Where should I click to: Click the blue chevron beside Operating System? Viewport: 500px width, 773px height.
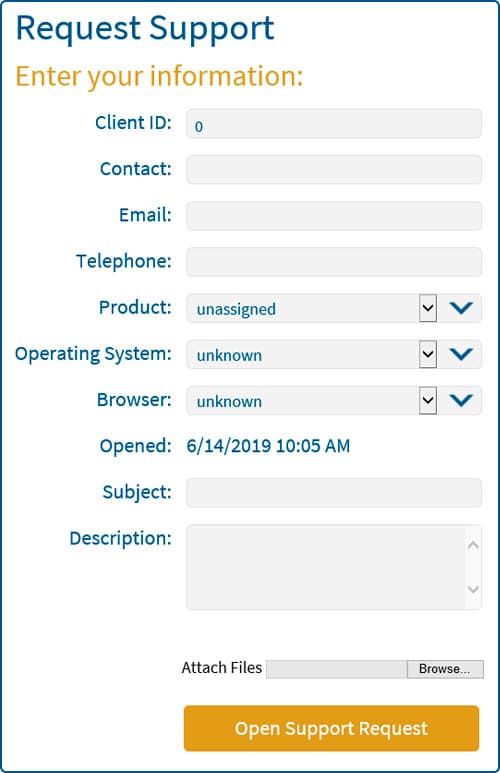pos(461,354)
